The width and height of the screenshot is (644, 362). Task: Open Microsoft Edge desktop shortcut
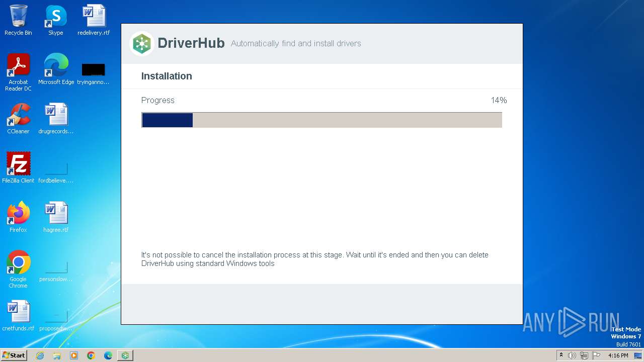(56, 69)
